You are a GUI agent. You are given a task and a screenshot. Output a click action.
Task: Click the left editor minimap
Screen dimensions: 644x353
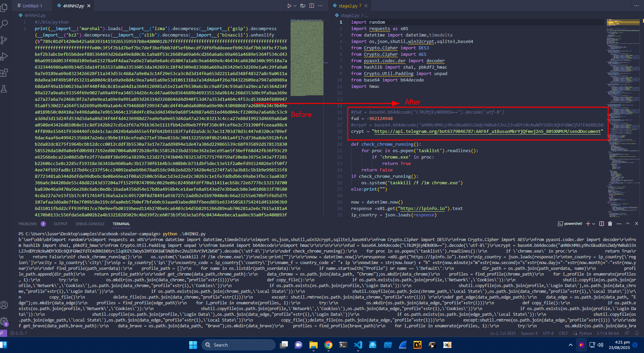coord(307,57)
